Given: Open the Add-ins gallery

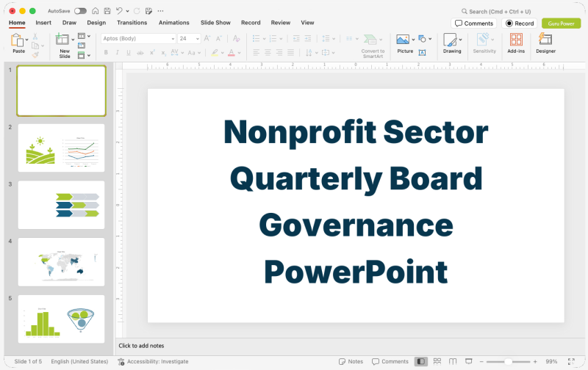Looking at the screenshot, I should tap(516, 40).
